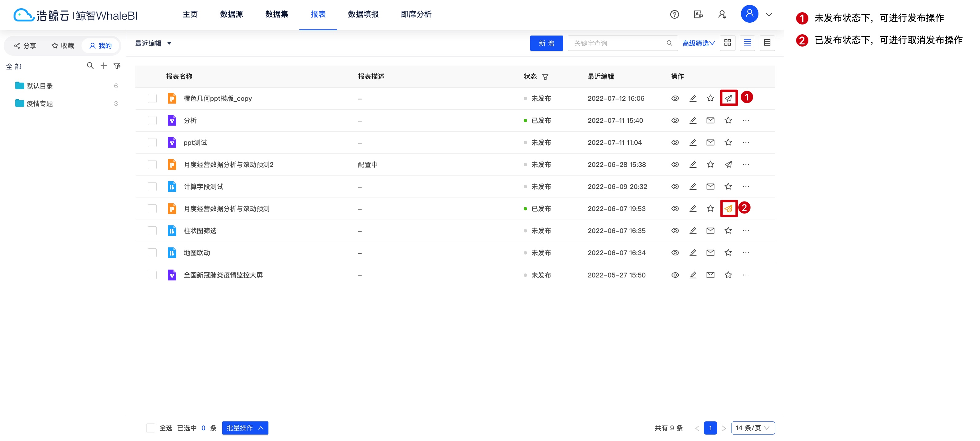Screen dimensions: 980x441
Task: Expand 高级筛选 advanced filter
Action: [x=698, y=43]
